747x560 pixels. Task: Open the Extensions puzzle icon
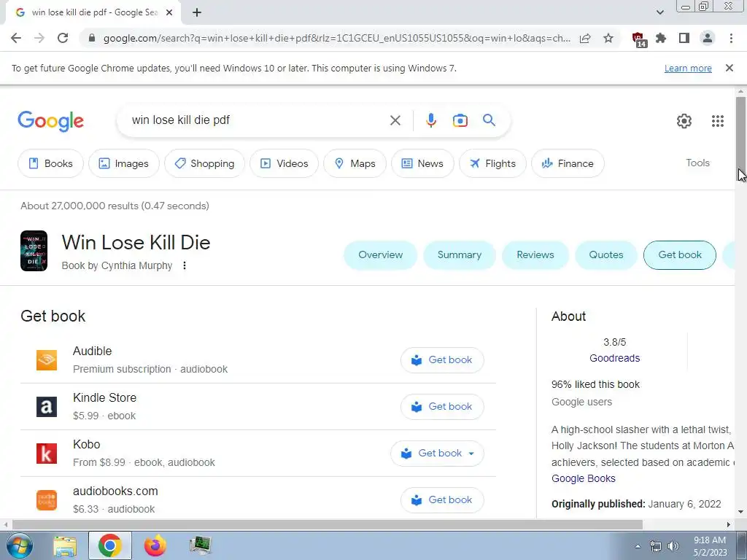[x=661, y=38]
